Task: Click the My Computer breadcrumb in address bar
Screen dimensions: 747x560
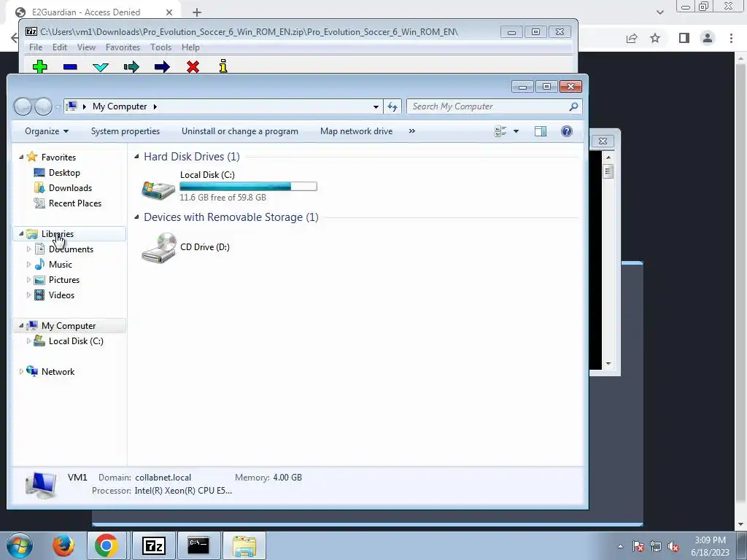Action: (x=120, y=106)
